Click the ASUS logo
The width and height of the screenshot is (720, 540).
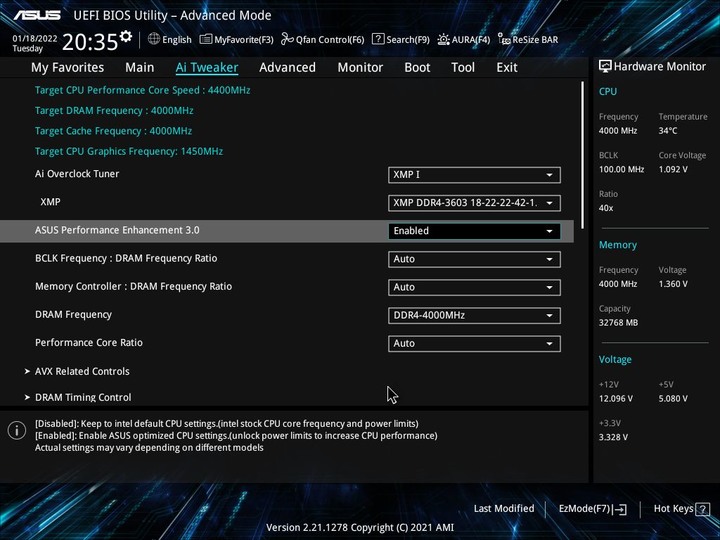click(37, 15)
